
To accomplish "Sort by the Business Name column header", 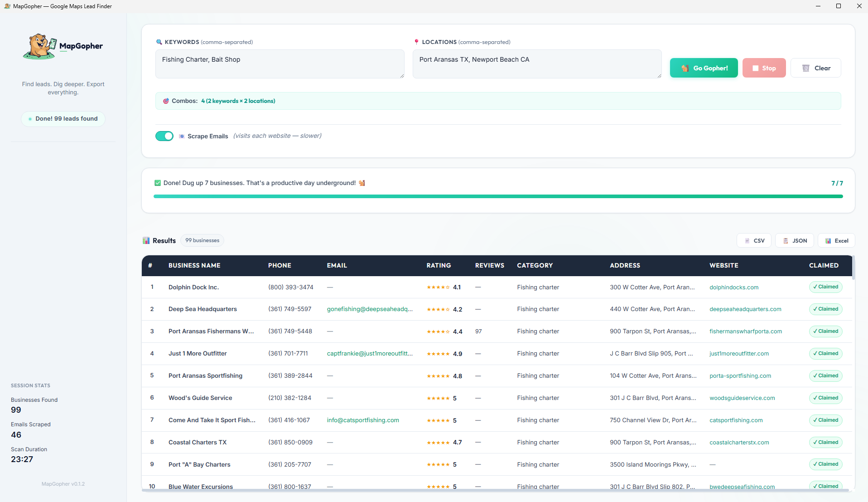I will coord(194,266).
